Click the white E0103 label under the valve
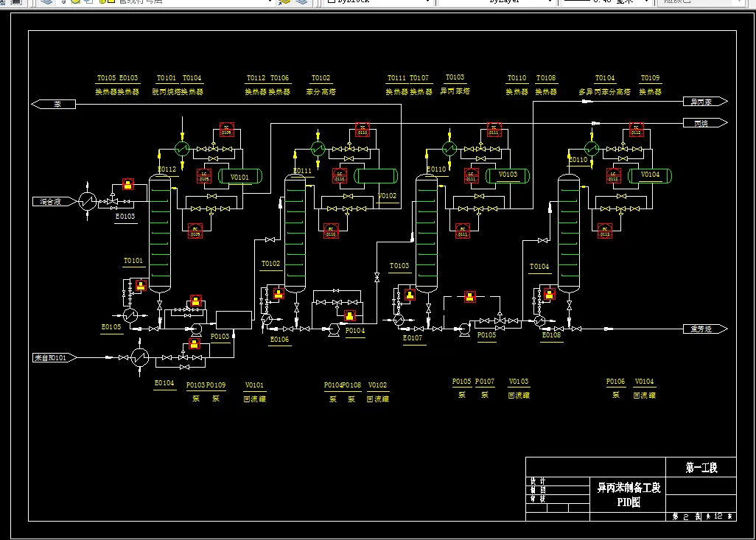Viewport: 756px width, 540px height. tap(125, 217)
